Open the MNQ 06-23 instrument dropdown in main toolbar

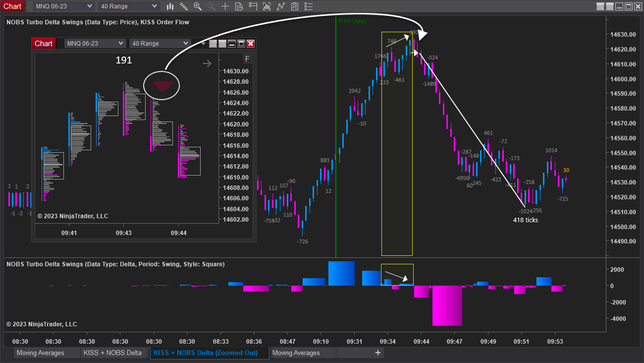(x=64, y=6)
